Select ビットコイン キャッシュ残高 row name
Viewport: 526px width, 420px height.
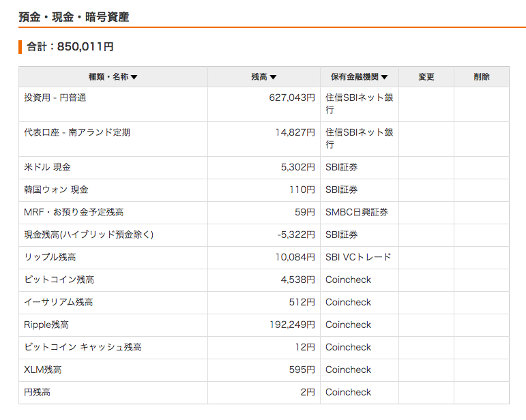coord(83,347)
